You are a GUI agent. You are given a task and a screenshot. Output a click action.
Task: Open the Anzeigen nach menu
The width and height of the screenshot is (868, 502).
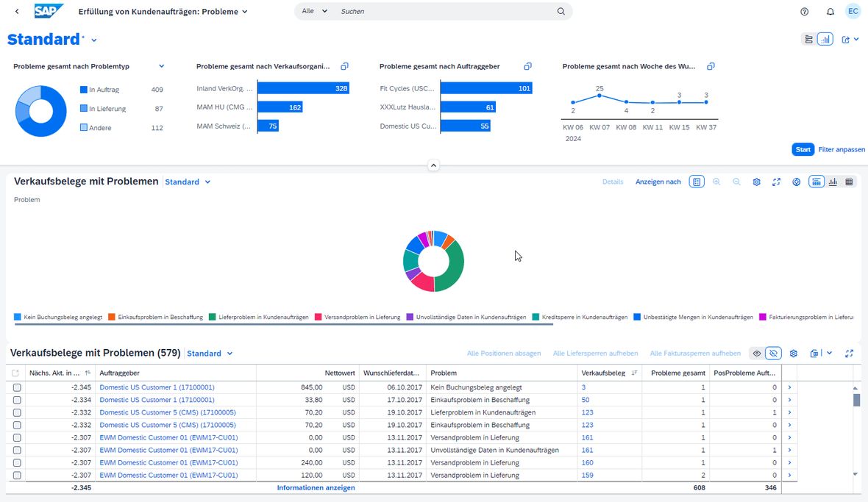tap(658, 182)
